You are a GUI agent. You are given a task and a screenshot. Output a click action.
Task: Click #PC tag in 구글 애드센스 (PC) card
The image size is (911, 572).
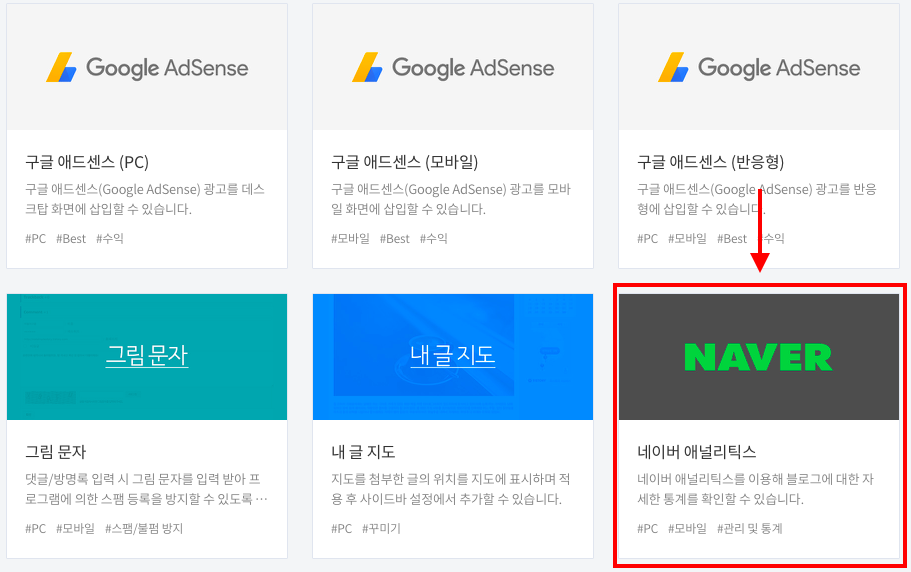coord(35,239)
